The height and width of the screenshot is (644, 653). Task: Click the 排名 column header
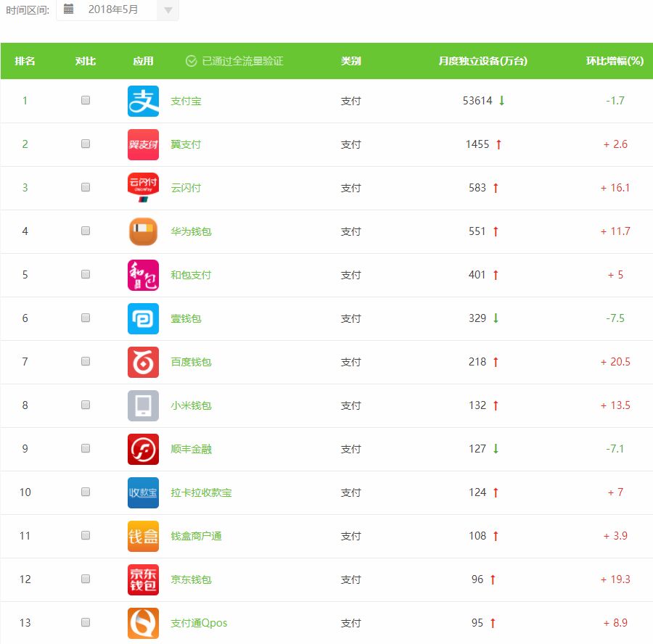[25, 61]
